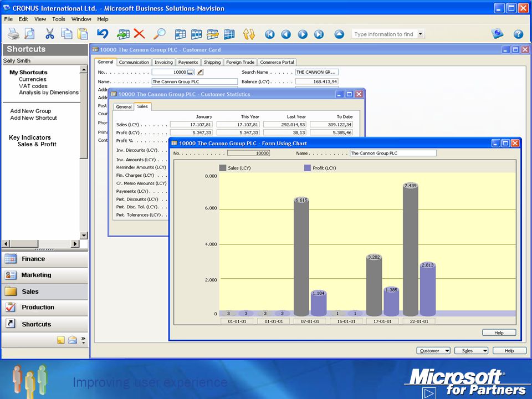Open VAT codes shortcut

(x=33, y=86)
